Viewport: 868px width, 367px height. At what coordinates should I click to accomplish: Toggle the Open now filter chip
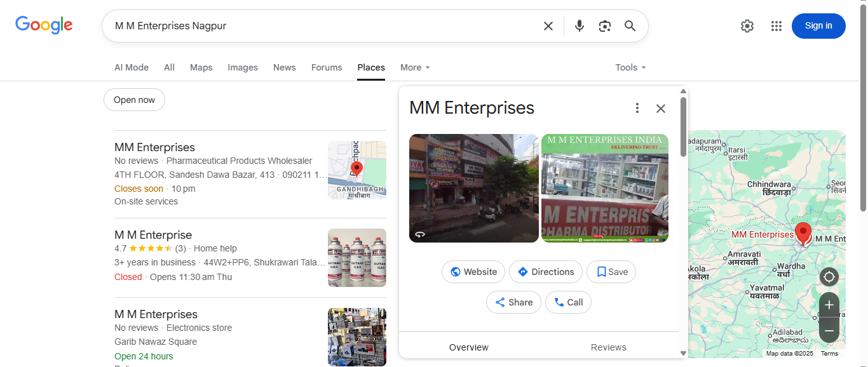134,100
